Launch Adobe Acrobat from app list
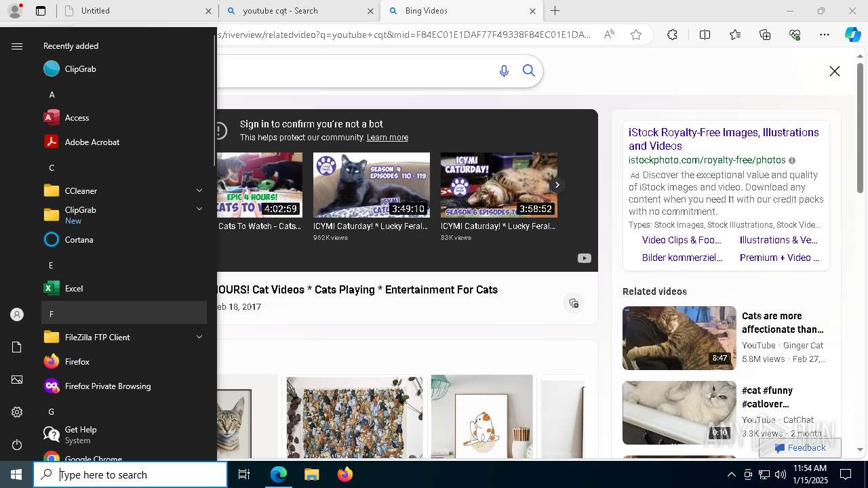This screenshot has height=488, width=868. pos(124,142)
